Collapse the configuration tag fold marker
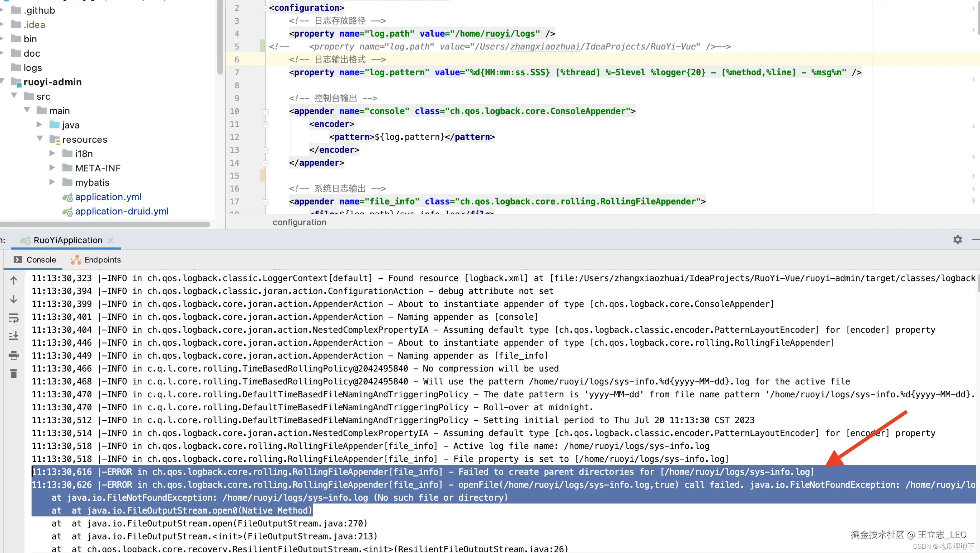Image resolution: width=980 pixels, height=553 pixels. pyautogui.click(x=265, y=8)
